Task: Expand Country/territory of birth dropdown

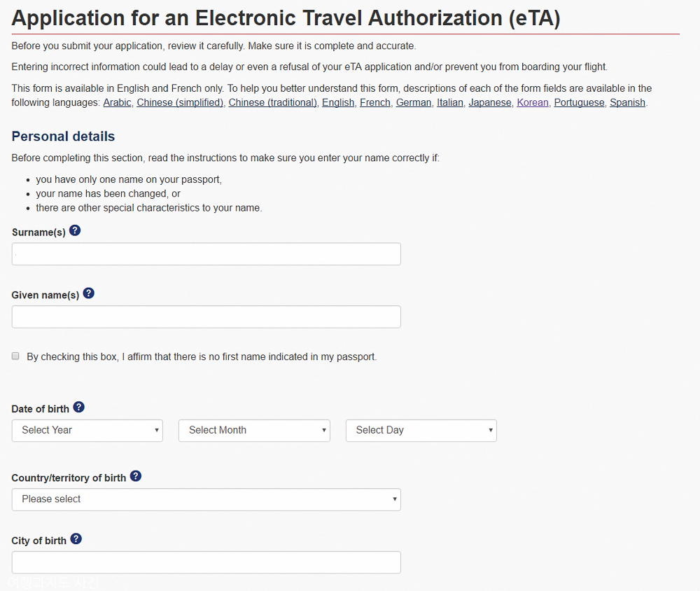Action: (206, 499)
